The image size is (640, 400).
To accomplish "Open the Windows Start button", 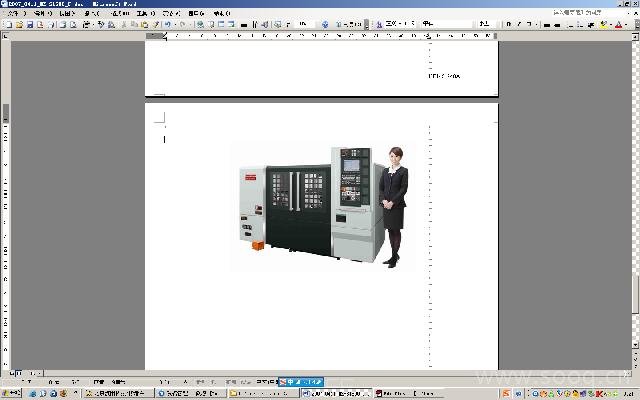I will (x=11, y=393).
